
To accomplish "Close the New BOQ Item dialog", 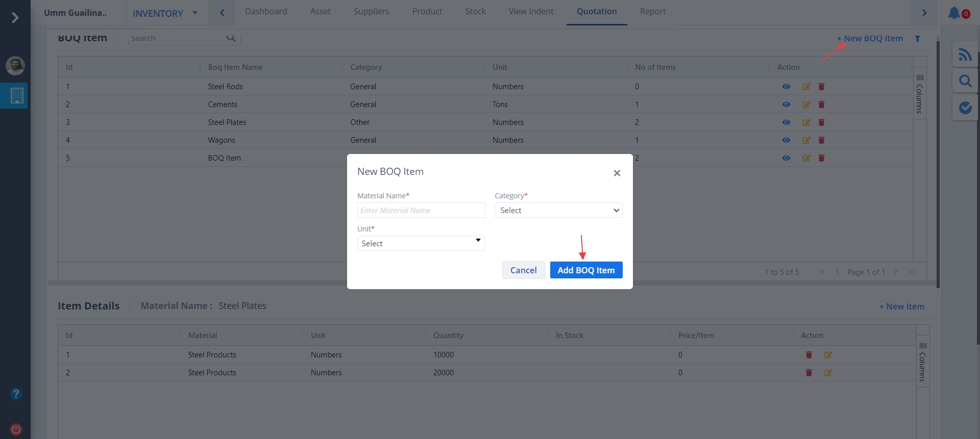I will (x=617, y=173).
